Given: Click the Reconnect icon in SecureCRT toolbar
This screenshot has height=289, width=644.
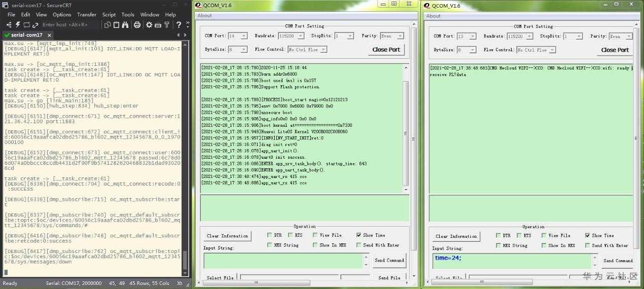Looking at the screenshot, I should pyautogui.click(x=26, y=24).
